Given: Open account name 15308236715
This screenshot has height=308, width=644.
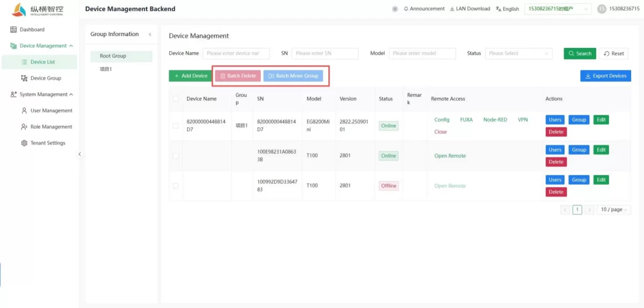Looking at the screenshot, I should [624, 9].
